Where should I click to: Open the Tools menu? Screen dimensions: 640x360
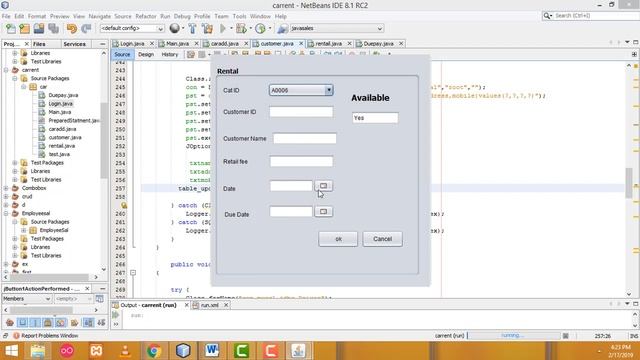point(239,16)
